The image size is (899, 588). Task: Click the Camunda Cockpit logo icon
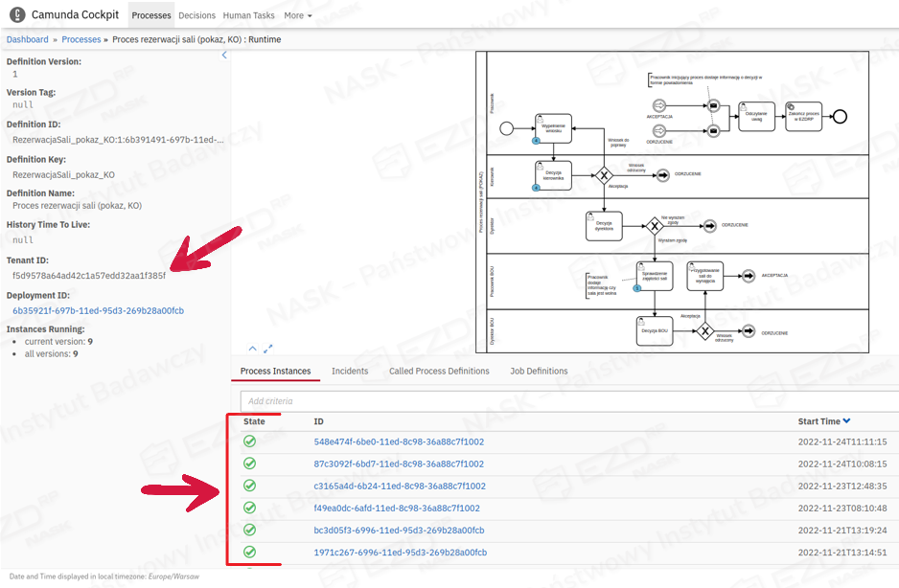17,15
